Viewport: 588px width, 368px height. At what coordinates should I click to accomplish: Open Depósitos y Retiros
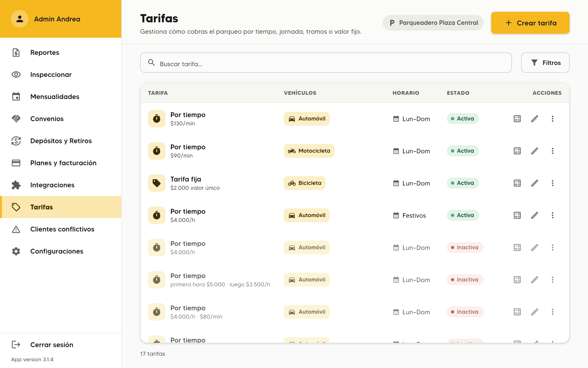point(61,141)
